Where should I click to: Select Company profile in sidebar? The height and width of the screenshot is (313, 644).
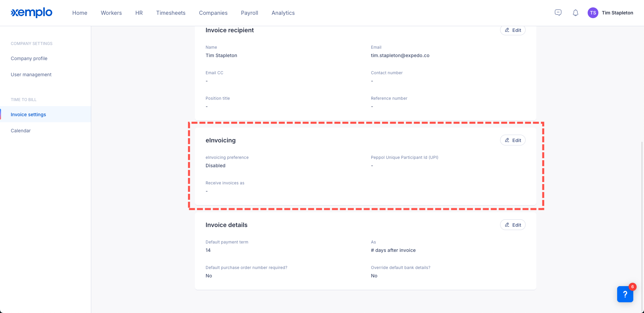[29, 58]
